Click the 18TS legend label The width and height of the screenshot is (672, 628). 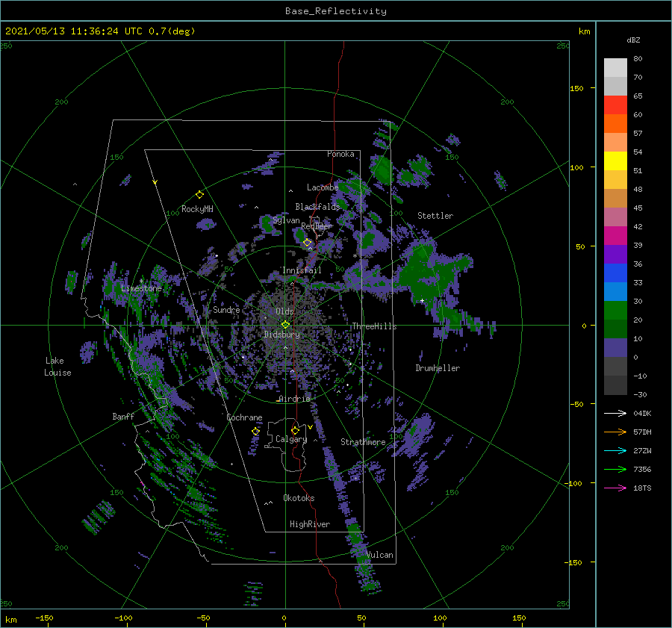pyautogui.click(x=642, y=488)
